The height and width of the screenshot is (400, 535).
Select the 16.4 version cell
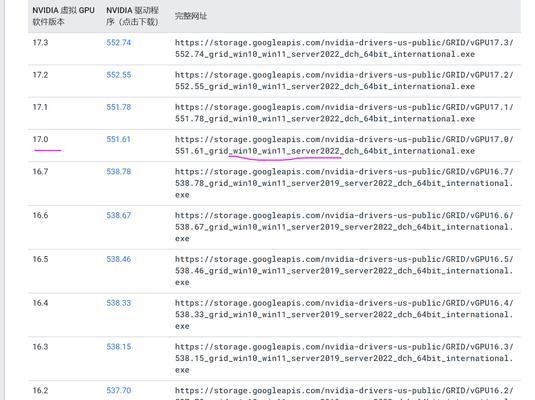[40, 303]
